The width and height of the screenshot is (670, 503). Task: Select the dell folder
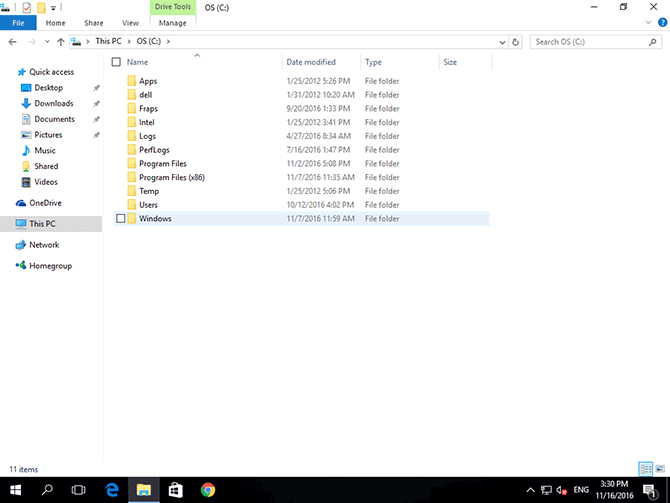coord(146,95)
